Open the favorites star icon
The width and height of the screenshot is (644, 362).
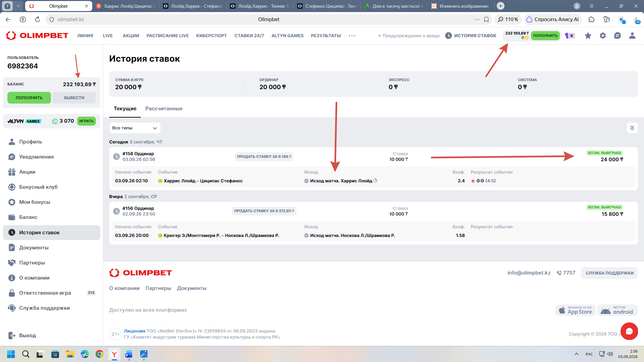pyautogui.click(x=588, y=36)
